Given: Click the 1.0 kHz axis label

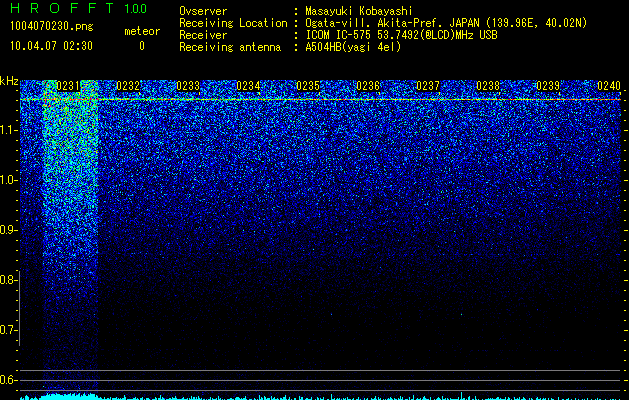Looking at the screenshot, I should click(8, 180).
